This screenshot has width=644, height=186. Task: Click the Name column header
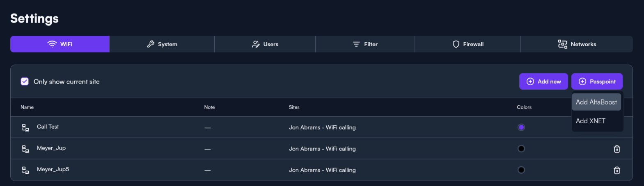27,107
